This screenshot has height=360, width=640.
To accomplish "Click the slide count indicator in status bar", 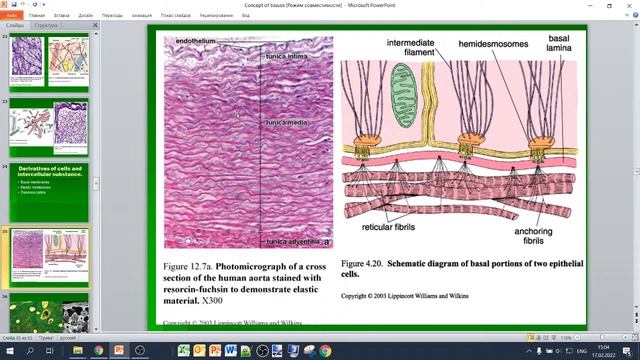I will pos(17,338).
